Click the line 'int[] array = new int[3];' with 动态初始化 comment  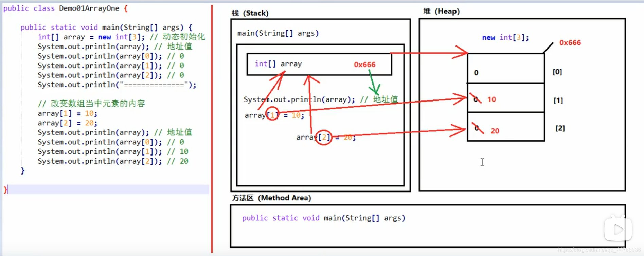[x=121, y=37]
